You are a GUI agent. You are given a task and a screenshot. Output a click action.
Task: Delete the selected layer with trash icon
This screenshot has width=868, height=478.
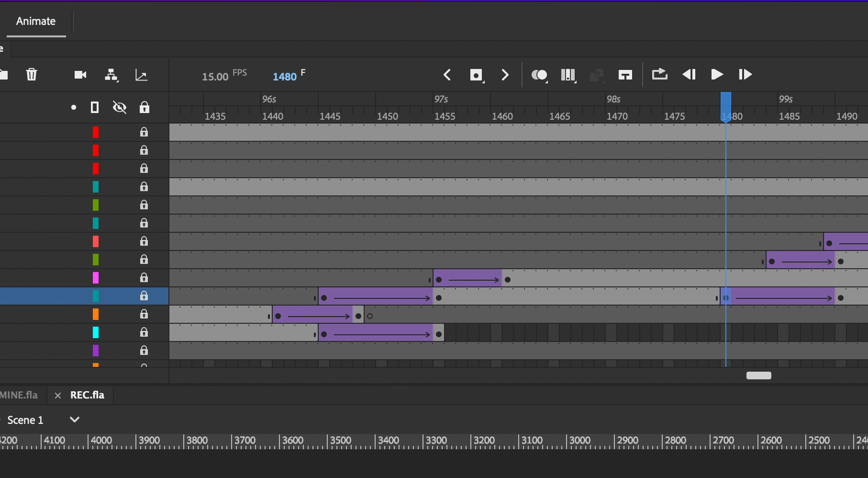(x=32, y=74)
